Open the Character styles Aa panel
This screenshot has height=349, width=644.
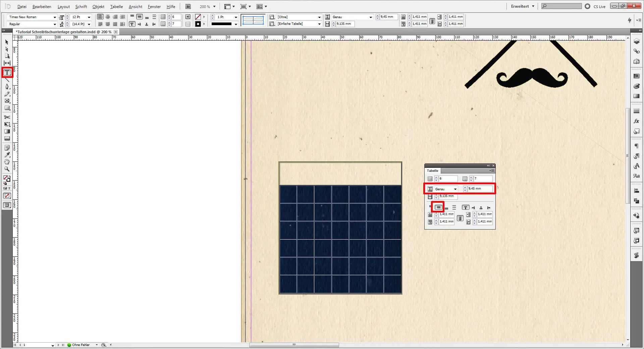[636, 176]
